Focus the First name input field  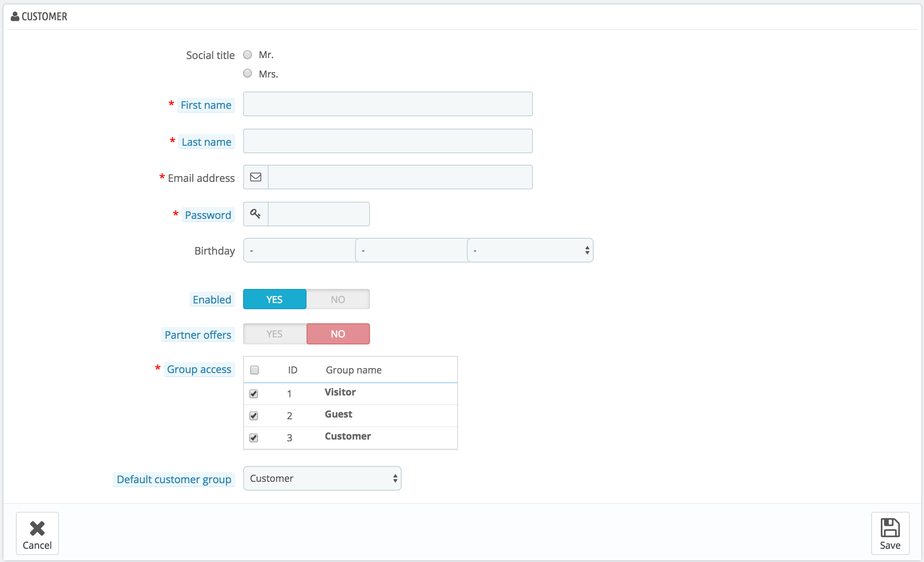coord(388,104)
